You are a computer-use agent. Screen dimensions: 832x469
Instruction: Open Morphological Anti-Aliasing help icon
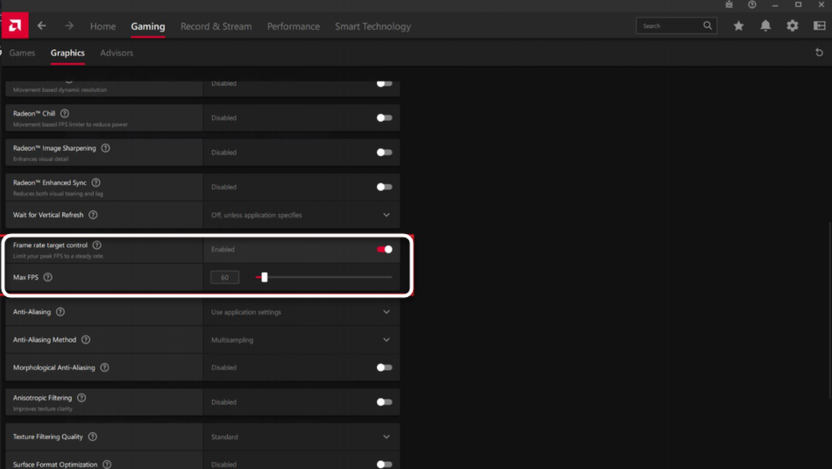pos(105,367)
